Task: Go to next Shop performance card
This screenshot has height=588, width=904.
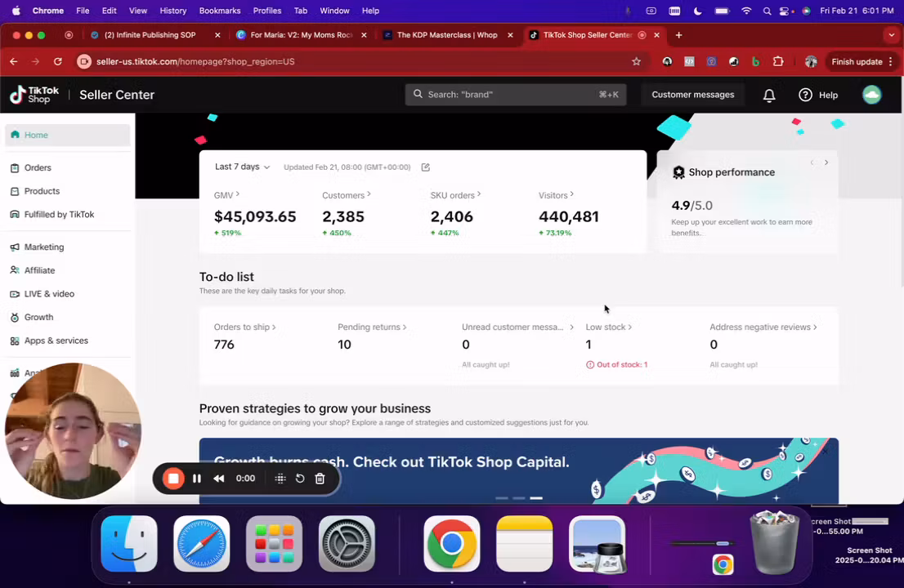Action: tap(826, 163)
